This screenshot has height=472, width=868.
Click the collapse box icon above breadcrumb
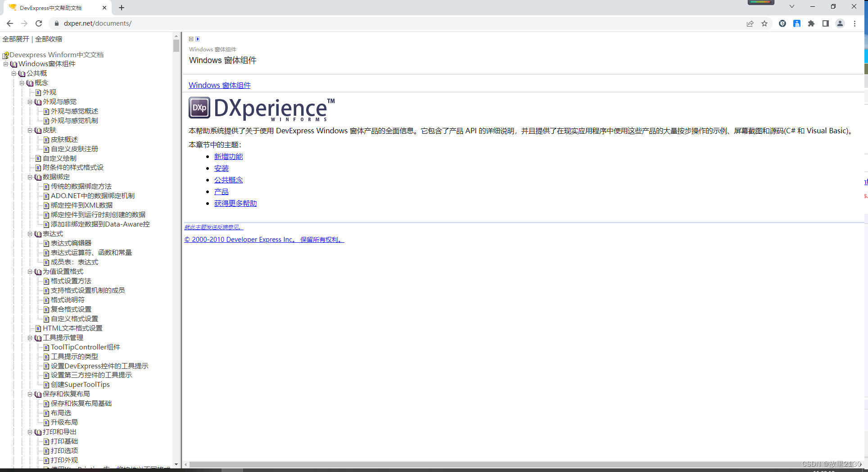[x=191, y=39]
